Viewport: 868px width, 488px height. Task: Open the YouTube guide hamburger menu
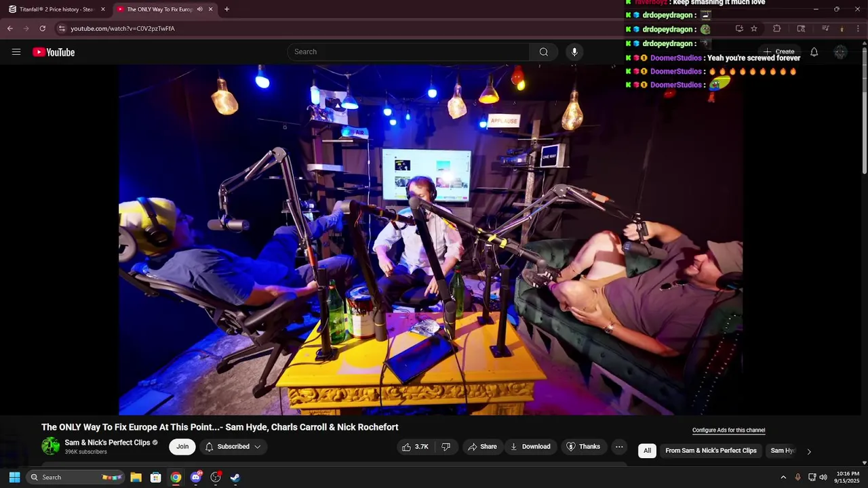[16, 52]
